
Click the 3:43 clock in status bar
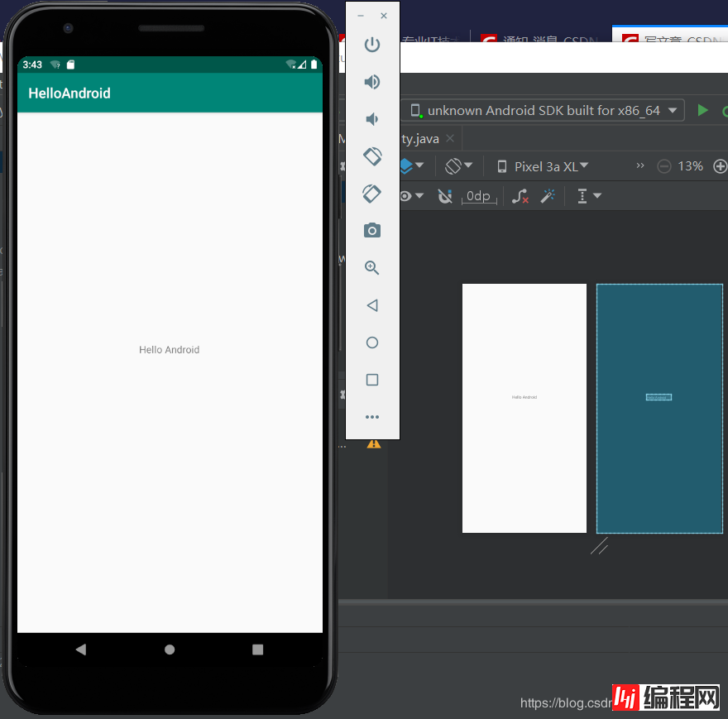click(x=32, y=65)
